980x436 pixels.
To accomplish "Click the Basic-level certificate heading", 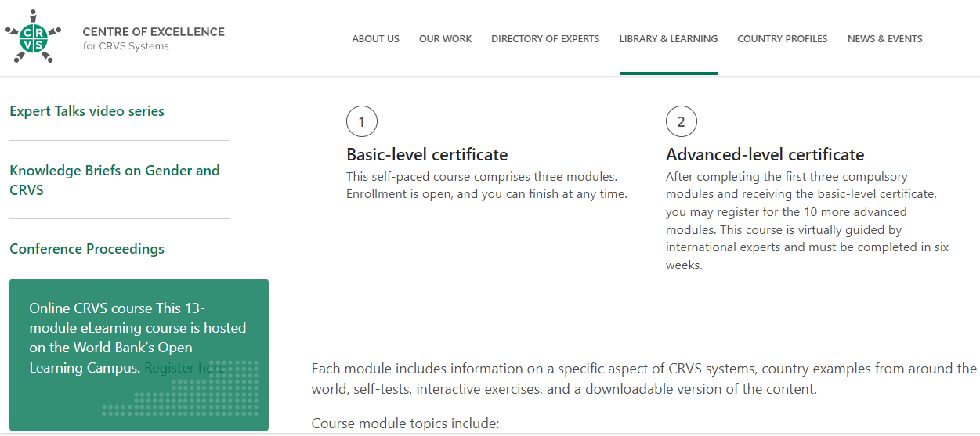I will coord(427,154).
